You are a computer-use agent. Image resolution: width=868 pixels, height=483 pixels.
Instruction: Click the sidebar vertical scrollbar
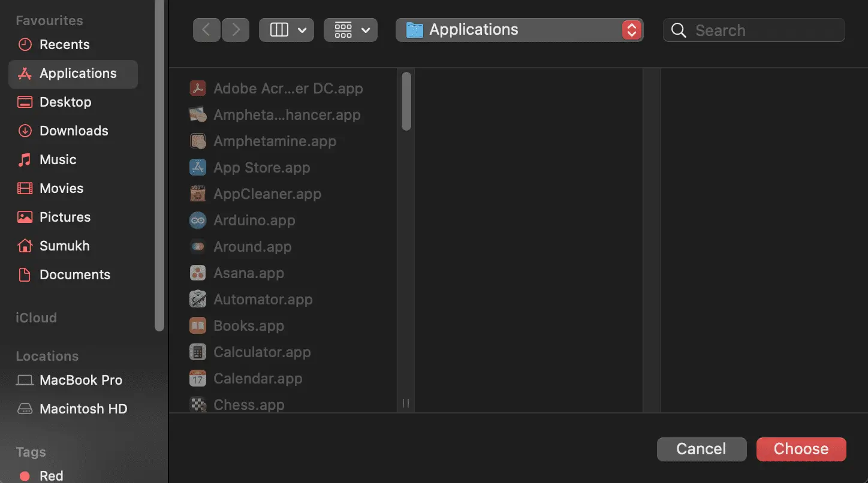click(159, 167)
